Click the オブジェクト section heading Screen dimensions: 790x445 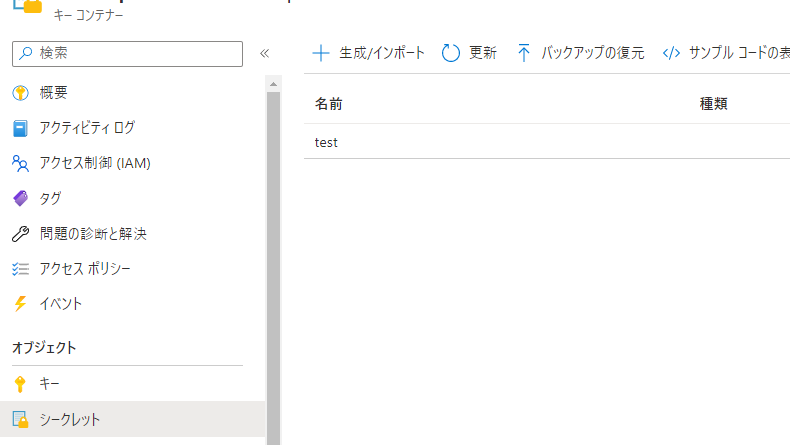pyautogui.click(x=44, y=347)
